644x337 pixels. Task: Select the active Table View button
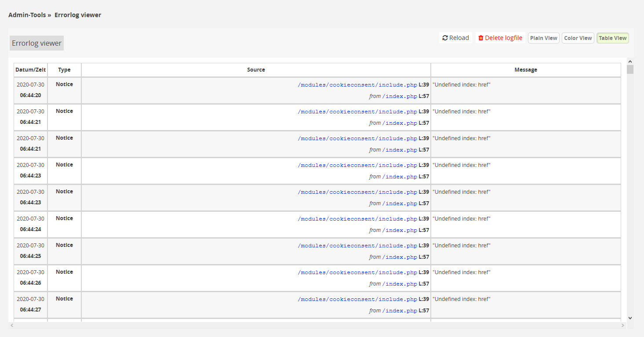click(x=612, y=38)
